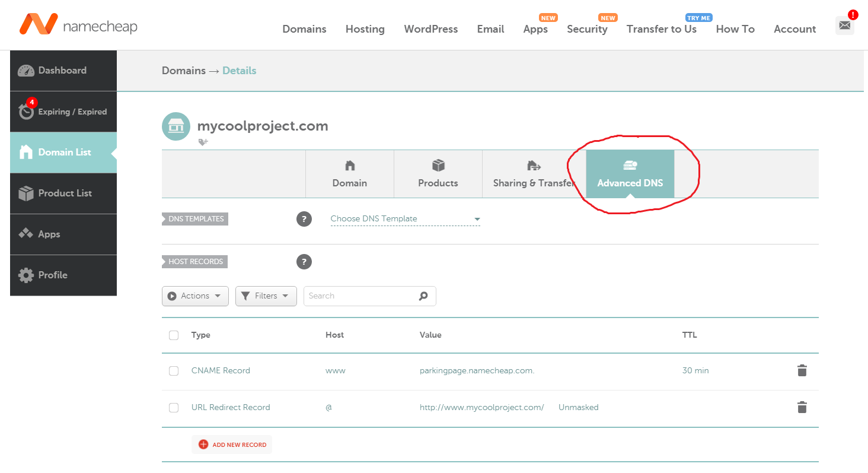This screenshot has width=868, height=473.
Task: Open Product List in the sidebar
Action: coord(63,193)
